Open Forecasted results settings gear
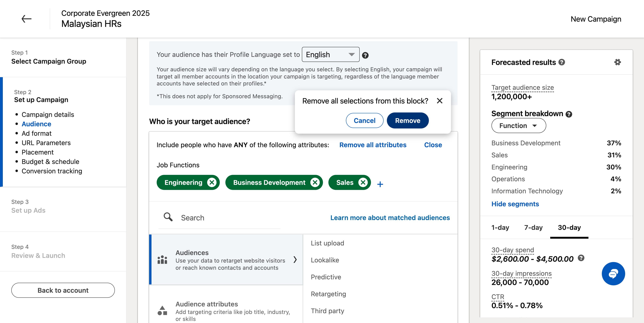Viewport: 644px width, 323px height. tap(617, 62)
